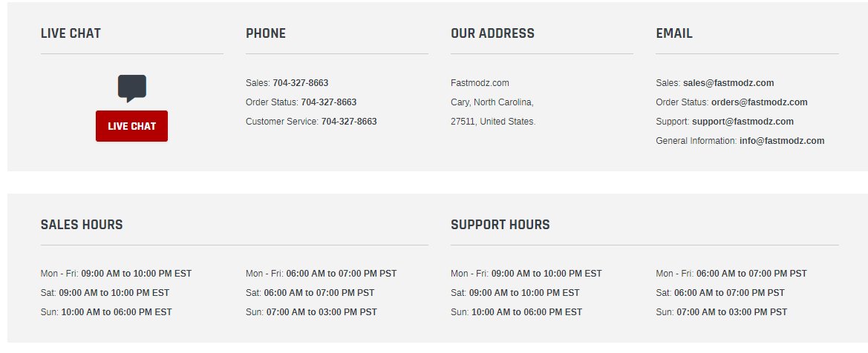Open the red Live Chat button
The height and width of the screenshot is (353, 868).
(x=131, y=126)
